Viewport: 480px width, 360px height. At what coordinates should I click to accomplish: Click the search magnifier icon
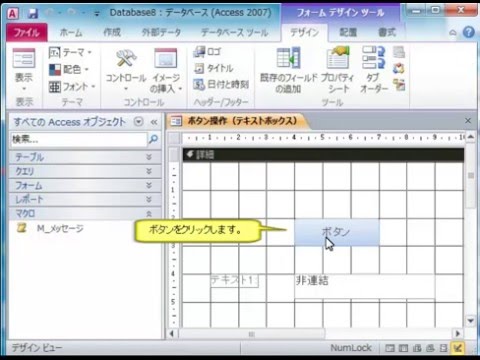(153, 139)
